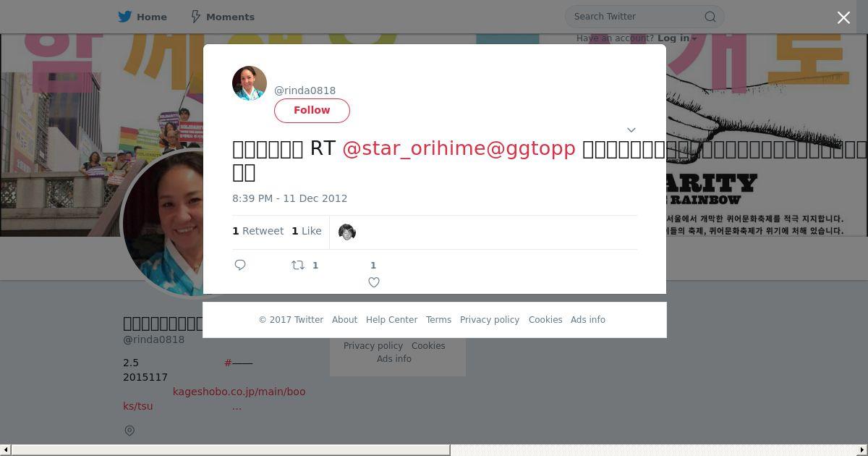The image size is (868, 456).
Task: Open Moments via the lightning bolt icon
Action: coord(195,17)
